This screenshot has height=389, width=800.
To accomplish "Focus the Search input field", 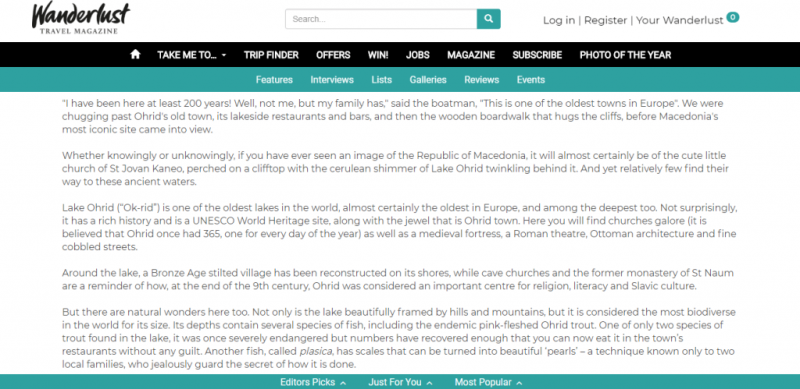I will click(x=381, y=19).
